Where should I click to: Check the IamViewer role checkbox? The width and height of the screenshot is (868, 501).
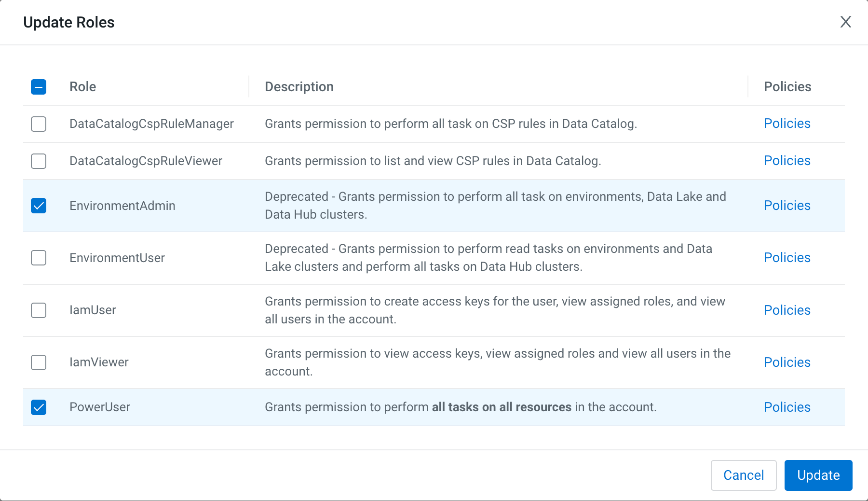(x=39, y=362)
